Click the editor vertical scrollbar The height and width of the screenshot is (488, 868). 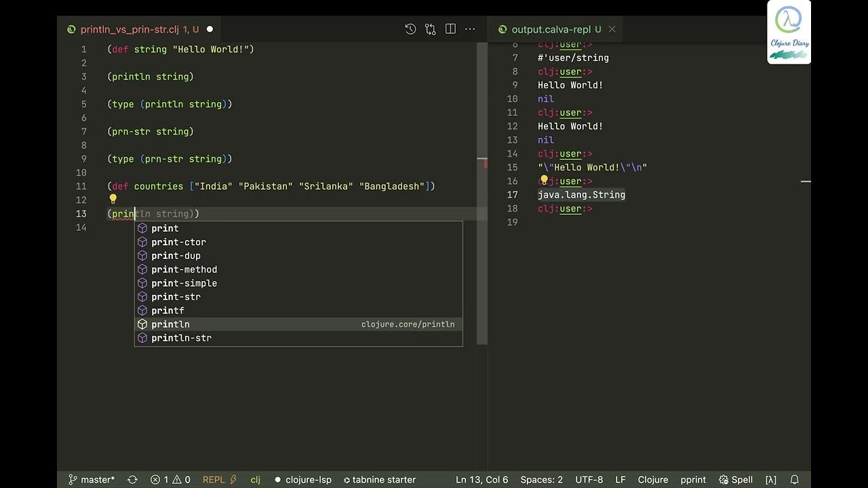point(482,193)
